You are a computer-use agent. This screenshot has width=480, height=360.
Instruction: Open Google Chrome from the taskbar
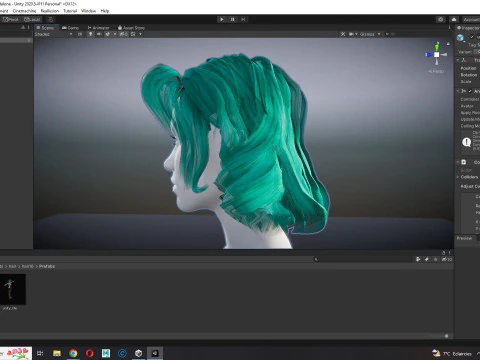pyautogui.click(x=73, y=353)
